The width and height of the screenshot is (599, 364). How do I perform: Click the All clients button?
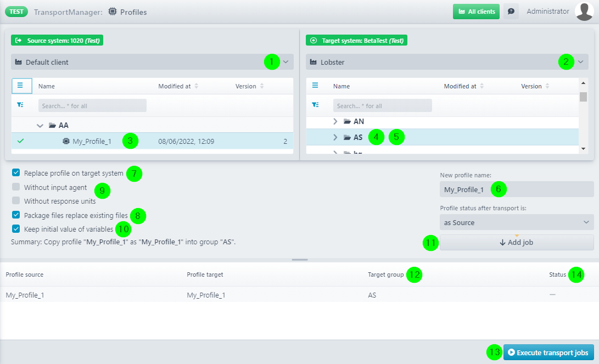coord(476,12)
